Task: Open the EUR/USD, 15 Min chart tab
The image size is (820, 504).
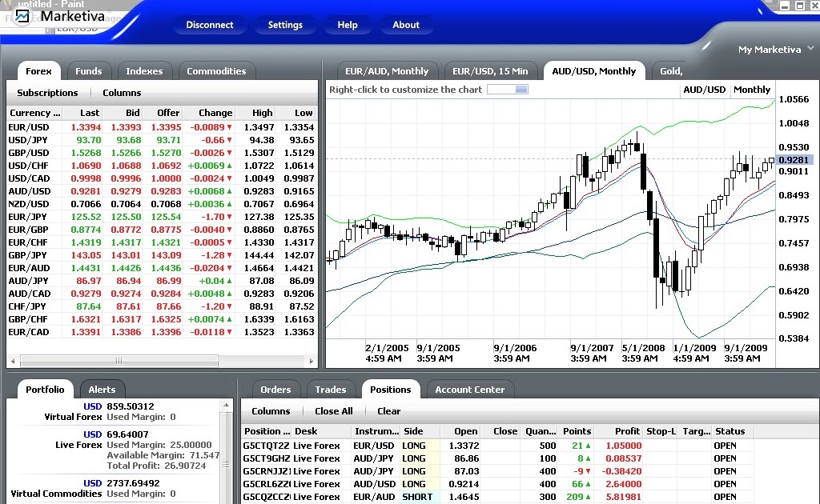Action: 490,71
